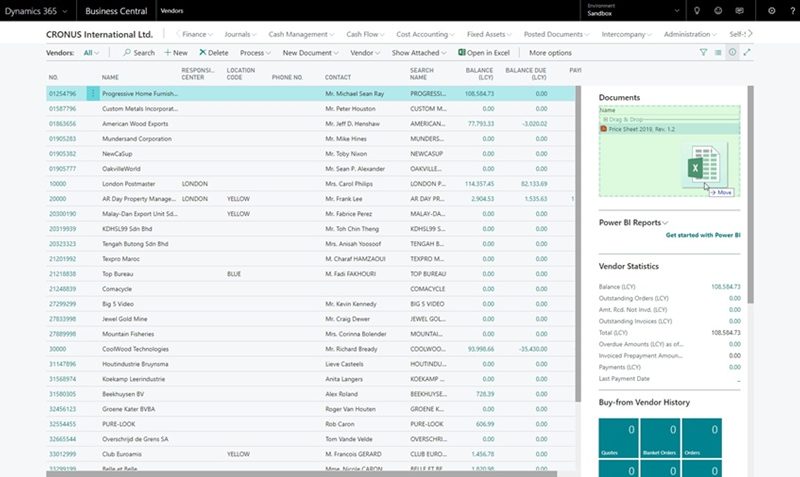
Task: Open row menu dots for vendor 01254796
Action: coord(93,93)
